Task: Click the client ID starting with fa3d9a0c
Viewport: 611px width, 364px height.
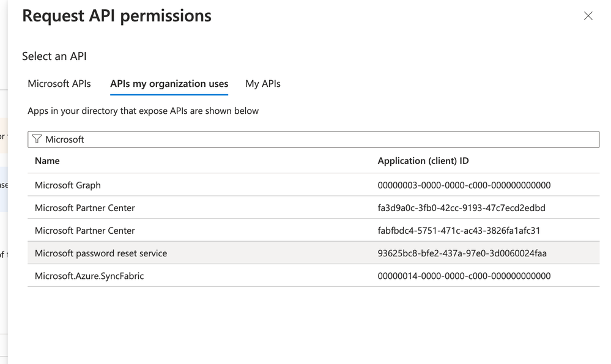Action: (461, 208)
